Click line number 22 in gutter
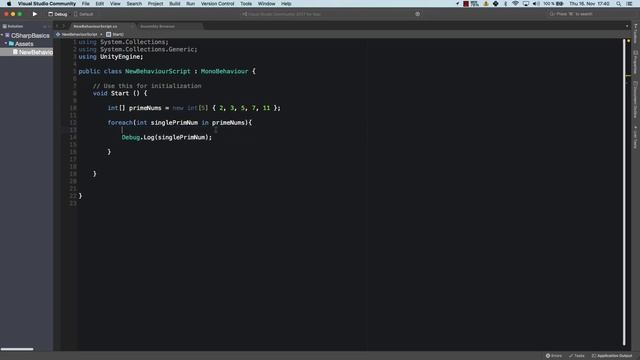The image size is (640, 360). click(73, 196)
